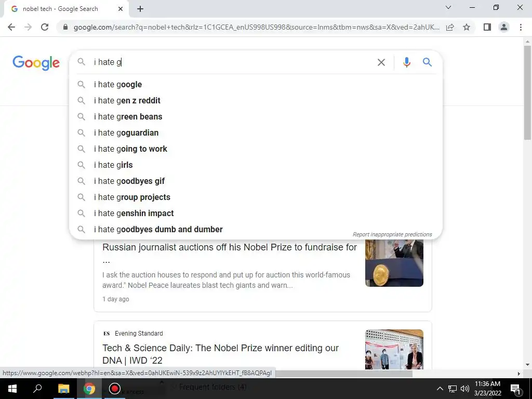Open the Chrome side panel icon
Screen dimensions: 532x399
487,27
